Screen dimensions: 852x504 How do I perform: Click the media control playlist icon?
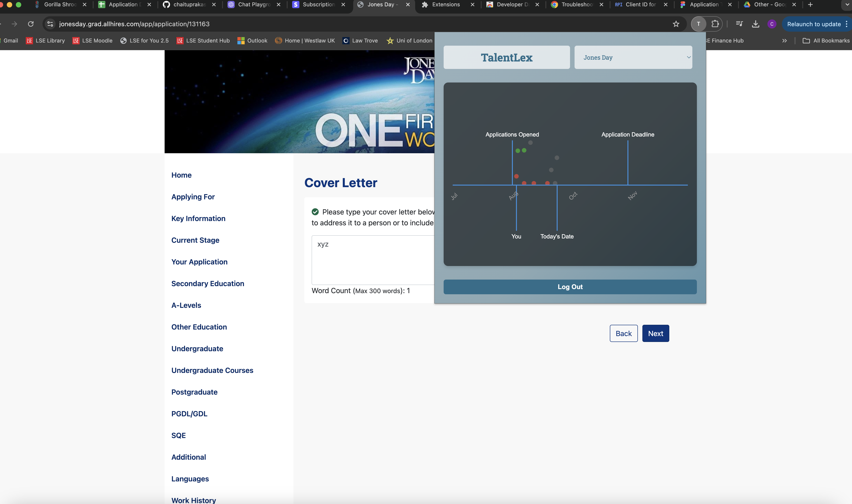tap(739, 24)
